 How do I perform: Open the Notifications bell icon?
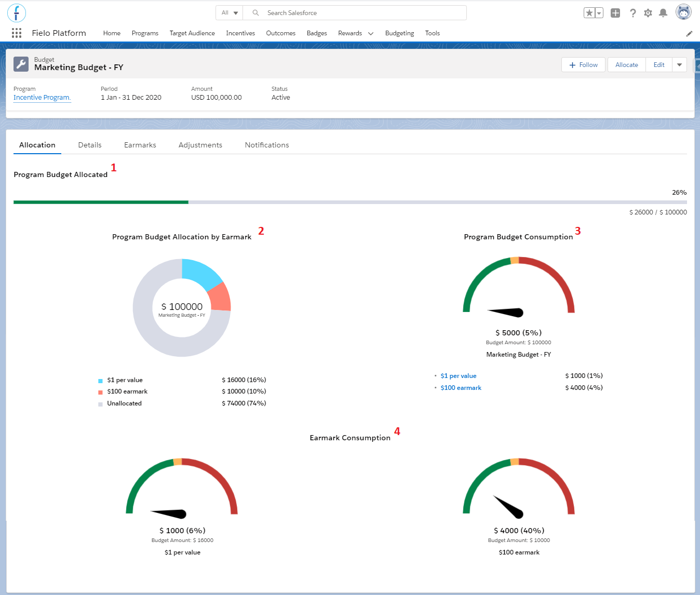(663, 13)
